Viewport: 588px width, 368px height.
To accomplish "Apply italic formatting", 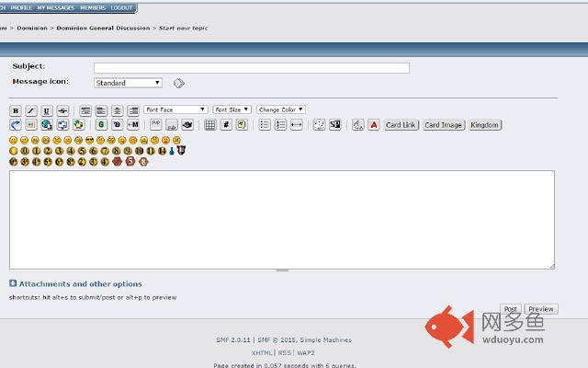I will [31, 110].
